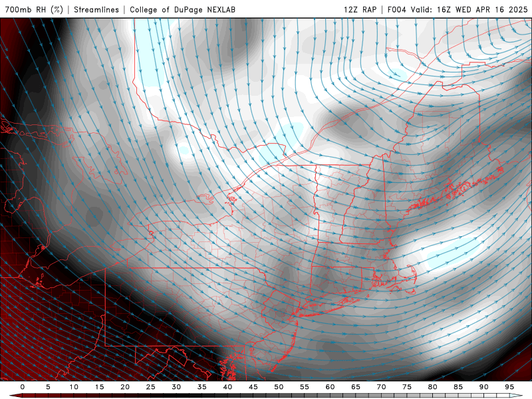Click the colorbar value label 0
The width and height of the screenshot is (532, 399).
point(23,387)
